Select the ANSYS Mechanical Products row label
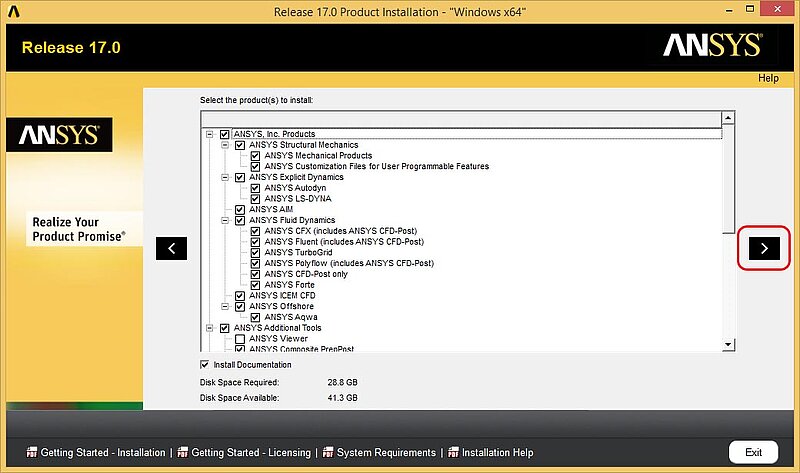Screen dimensions: 800x473 [318, 156]
